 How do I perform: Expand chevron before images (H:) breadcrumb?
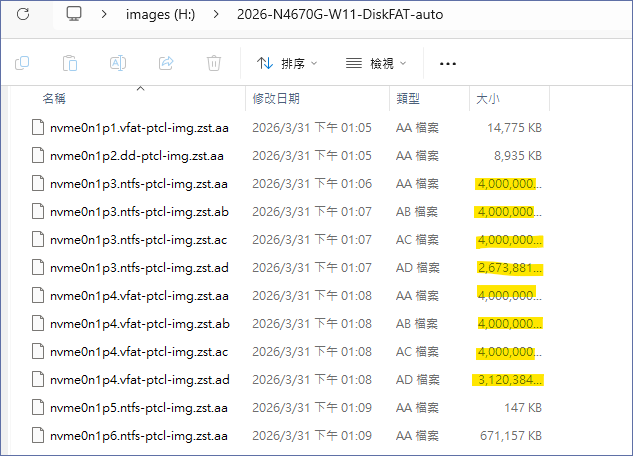coord(103,15)
